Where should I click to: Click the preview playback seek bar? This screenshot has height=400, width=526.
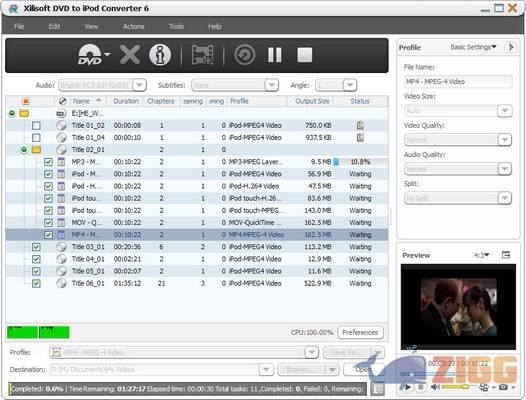[x=458, y=373]
